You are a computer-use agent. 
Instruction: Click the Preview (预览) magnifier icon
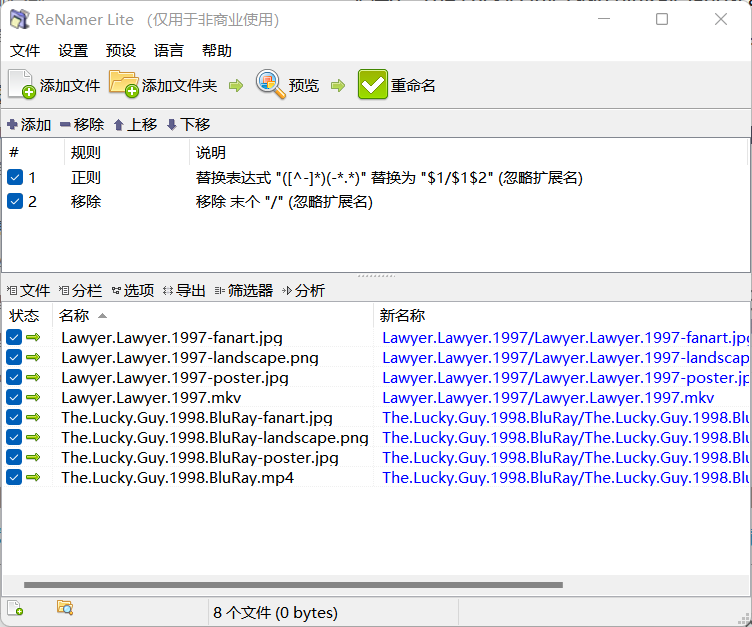(270, 85)
